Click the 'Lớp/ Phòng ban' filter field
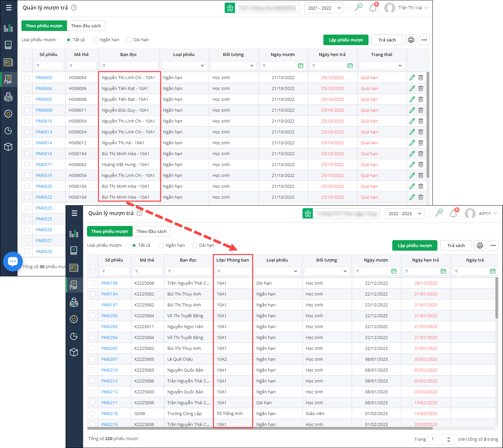Image resolution: width=503 pixels, height=448 pixels. point(233,271)
